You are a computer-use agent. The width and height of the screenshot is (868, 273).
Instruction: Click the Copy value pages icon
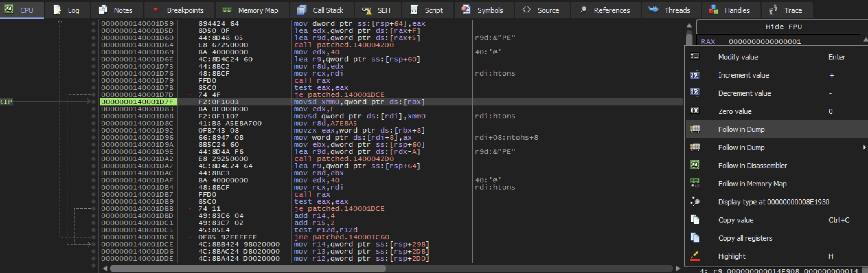694,219
